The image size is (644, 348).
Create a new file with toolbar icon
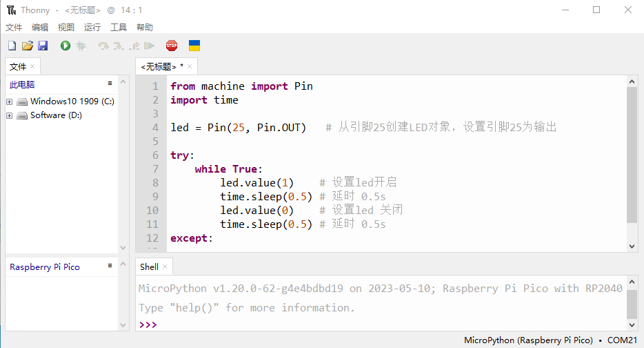click(x=12, y=46)
